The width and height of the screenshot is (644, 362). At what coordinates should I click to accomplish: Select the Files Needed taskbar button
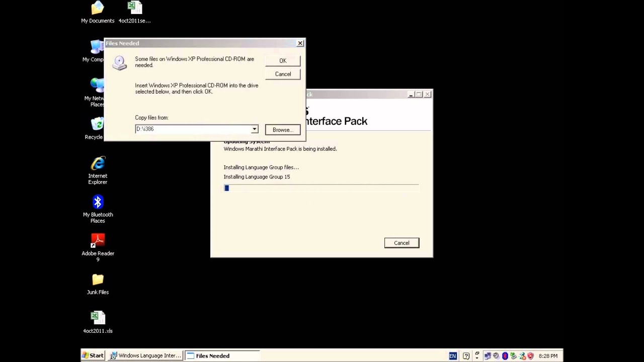click(x=222, y=355)
